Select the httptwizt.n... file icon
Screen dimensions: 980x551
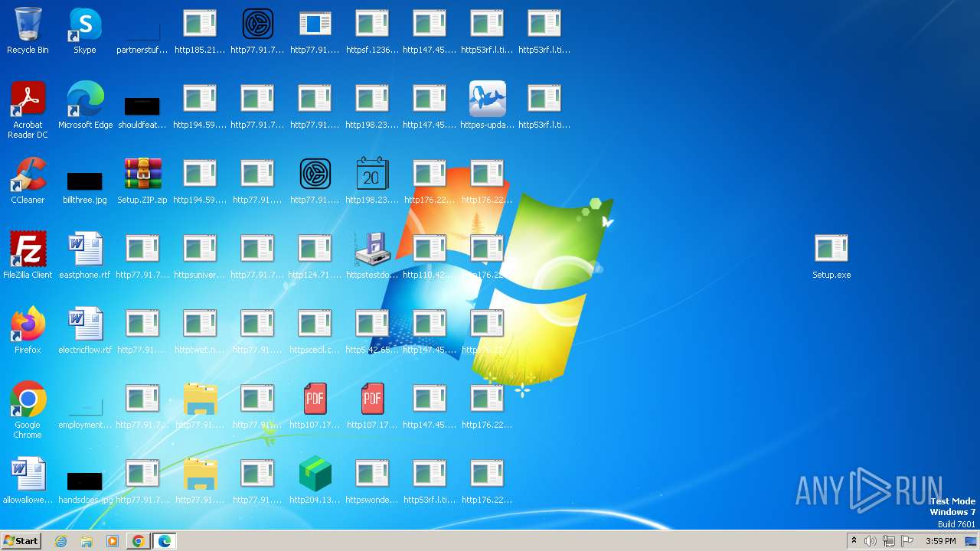pos(200,331)
